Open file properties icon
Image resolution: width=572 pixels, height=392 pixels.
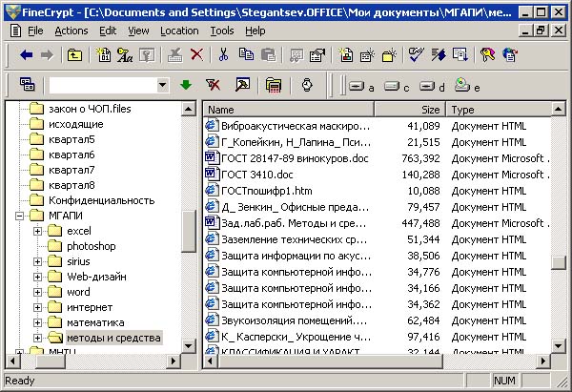point(317,55)
